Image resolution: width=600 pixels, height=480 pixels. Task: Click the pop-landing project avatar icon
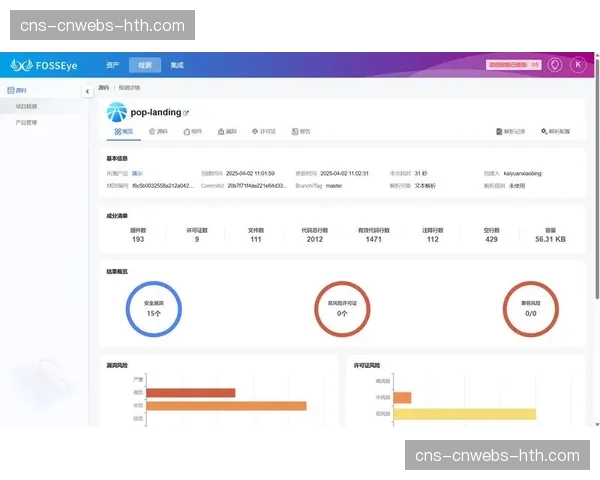click(x=117, y=111)
